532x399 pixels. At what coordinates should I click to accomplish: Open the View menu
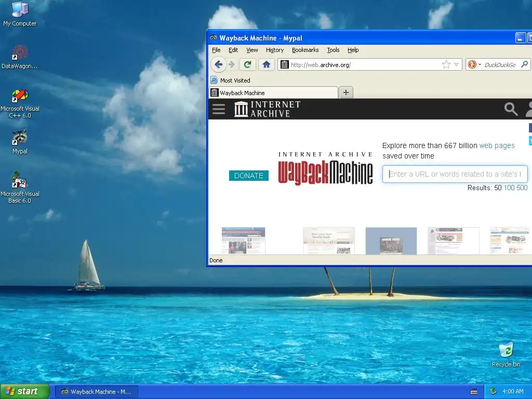pos(252,50)
